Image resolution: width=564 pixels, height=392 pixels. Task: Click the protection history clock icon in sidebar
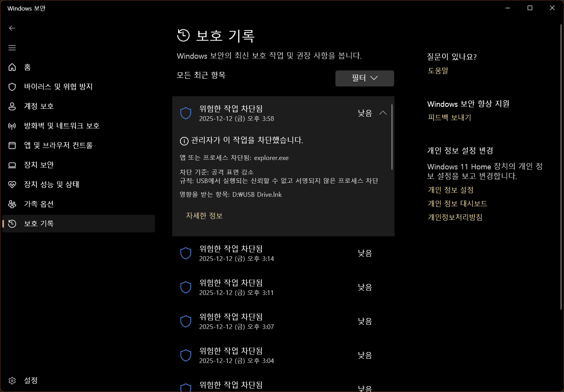click(12, 224)
